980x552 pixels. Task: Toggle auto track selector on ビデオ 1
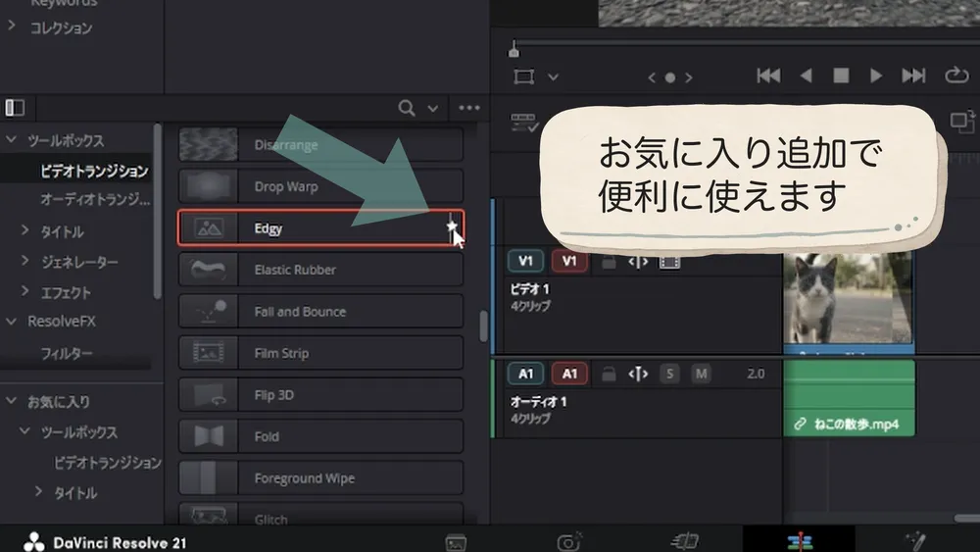pos(638,262)
